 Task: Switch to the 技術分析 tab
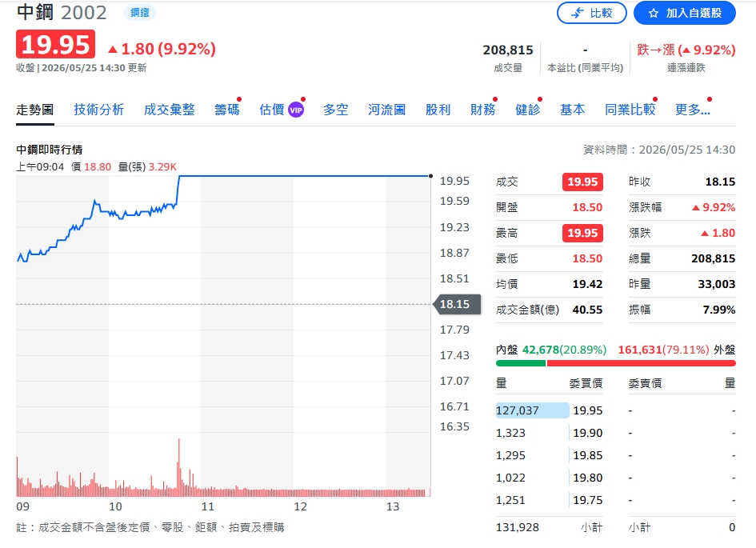(99, 110)
